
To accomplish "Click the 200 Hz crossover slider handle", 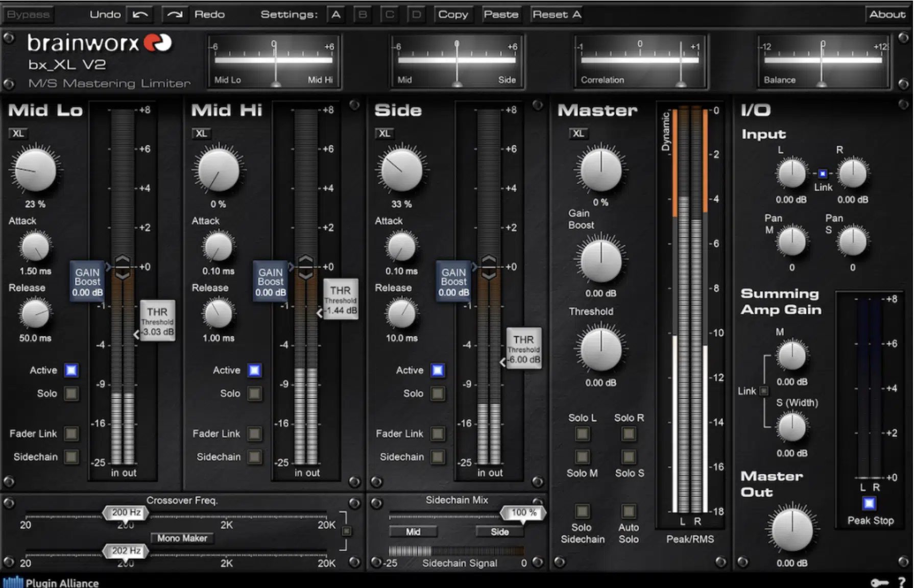I will tap(126, 512).
